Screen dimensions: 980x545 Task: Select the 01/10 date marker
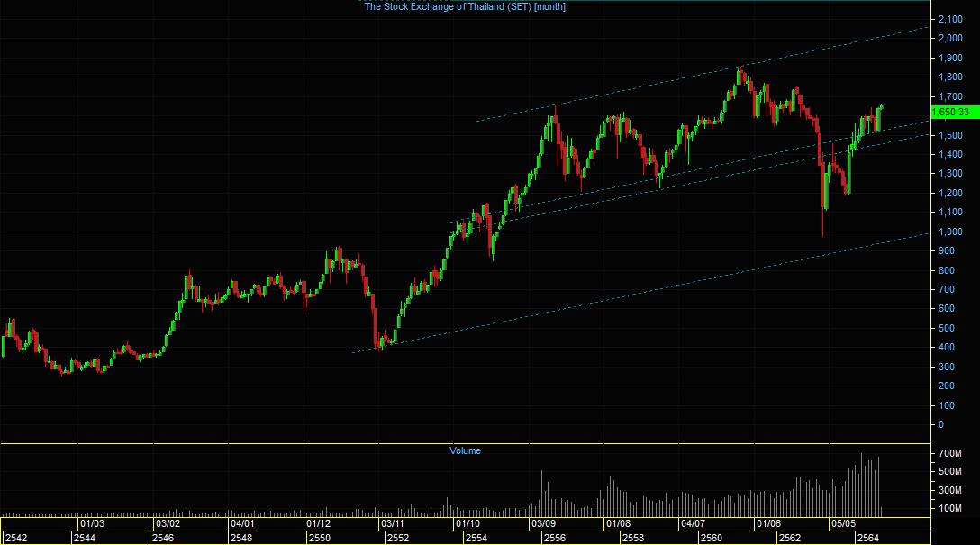pyautogui.click(x=467, y=523)
